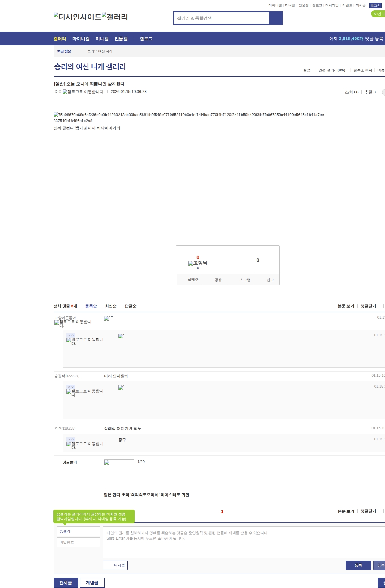Click the 승리의 여신 니케 갤러리 title
Screen dimensions: 385x588
point(90,67)
